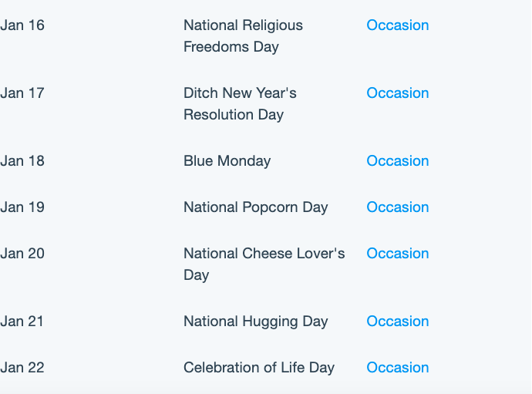Follow Occasion link beside National Popcorn Day
The image size is (532, 394).
click(398, 207)
